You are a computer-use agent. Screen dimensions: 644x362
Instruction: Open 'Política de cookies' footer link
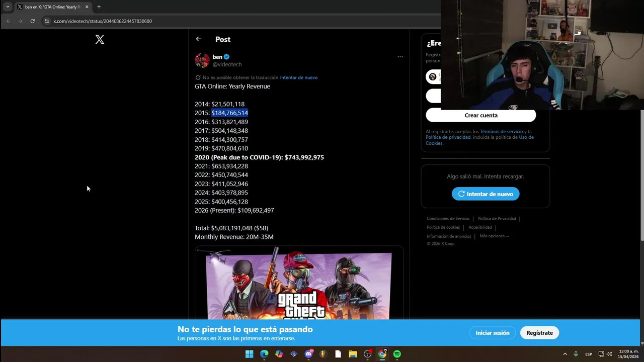click(443, 227)
